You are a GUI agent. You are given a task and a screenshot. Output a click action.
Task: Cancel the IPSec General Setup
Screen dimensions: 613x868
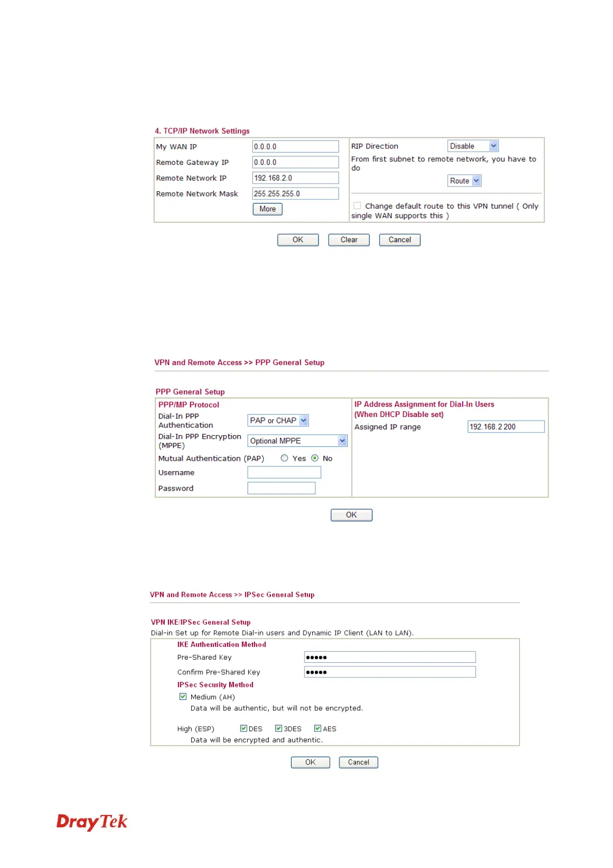pos(359,762)
